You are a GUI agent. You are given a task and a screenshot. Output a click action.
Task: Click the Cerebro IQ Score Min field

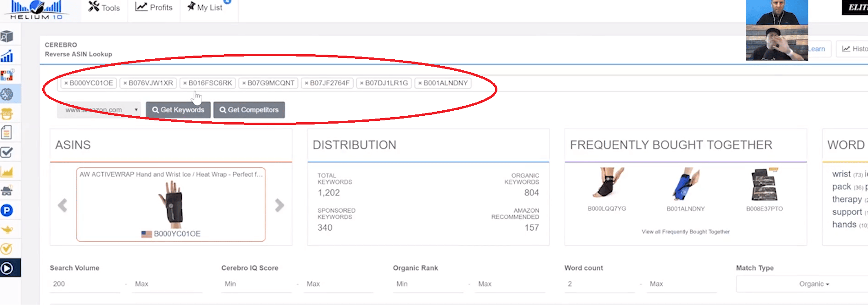pyautogui.click(x=257, y=284)
